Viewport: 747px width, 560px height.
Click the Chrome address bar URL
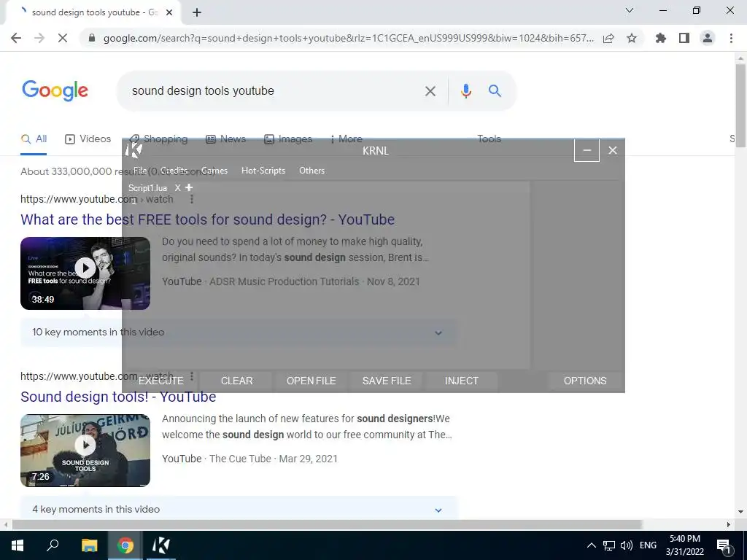tap(348, 38)
